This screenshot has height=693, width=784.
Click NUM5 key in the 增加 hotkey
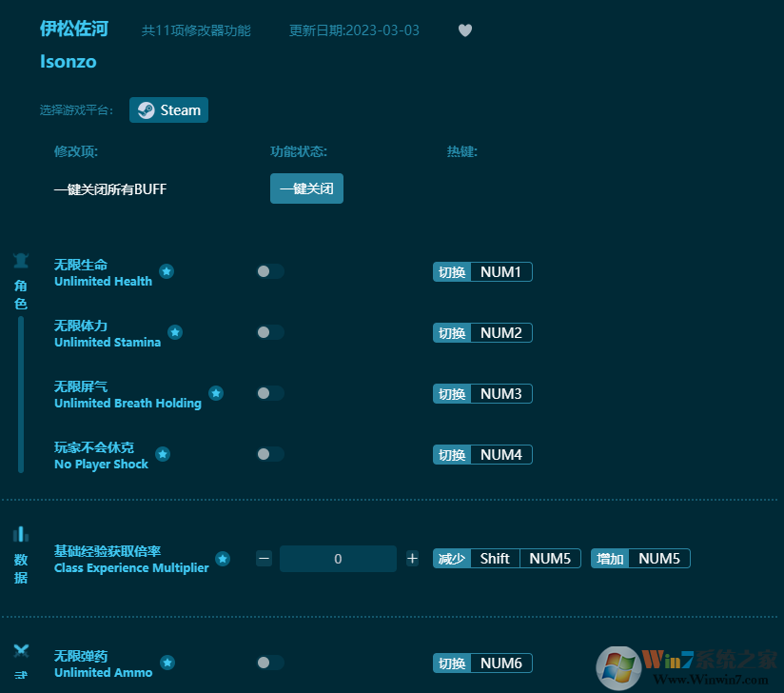click(659, 559)
